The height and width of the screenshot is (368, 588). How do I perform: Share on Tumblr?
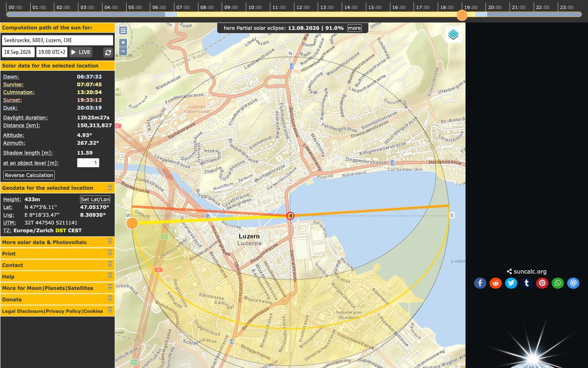coord(527,283)
